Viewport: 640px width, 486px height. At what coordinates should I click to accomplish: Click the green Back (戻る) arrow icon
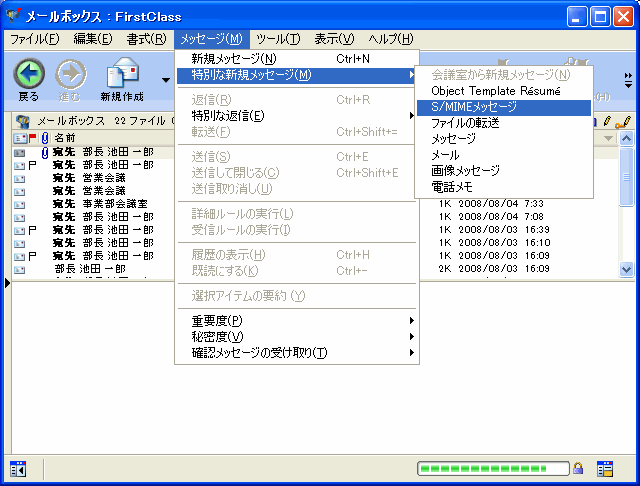tap(29, 74)
